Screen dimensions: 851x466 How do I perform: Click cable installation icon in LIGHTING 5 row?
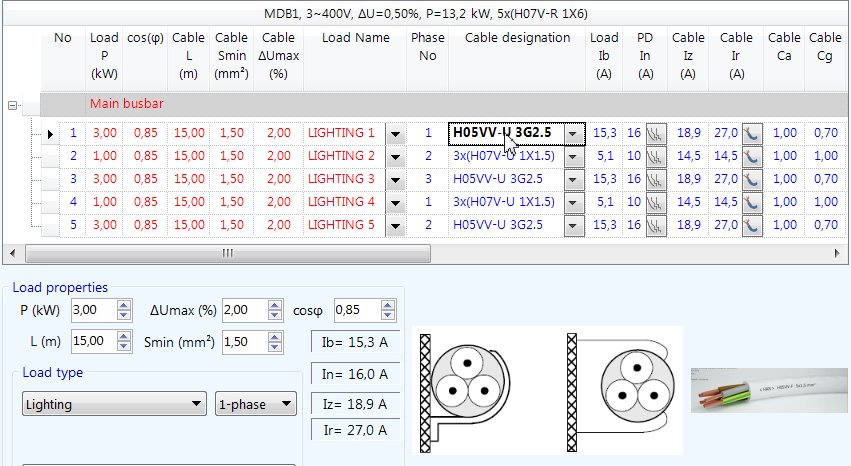[x=752, y=226]
